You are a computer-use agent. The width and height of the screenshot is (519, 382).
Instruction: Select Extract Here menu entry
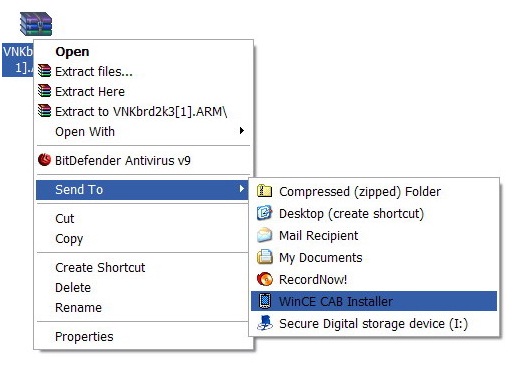click(x=143, y=91)
